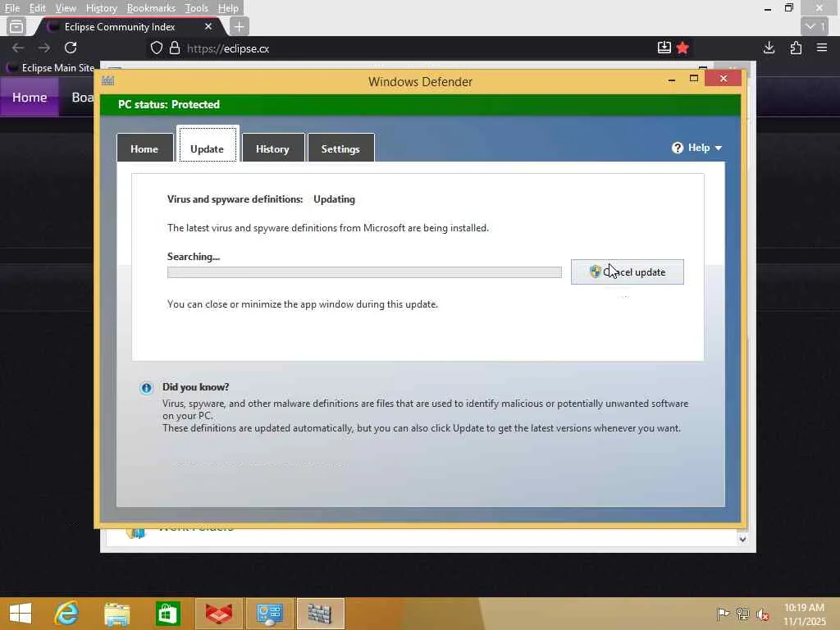Click the site security padlock icon

click(175, 48)
